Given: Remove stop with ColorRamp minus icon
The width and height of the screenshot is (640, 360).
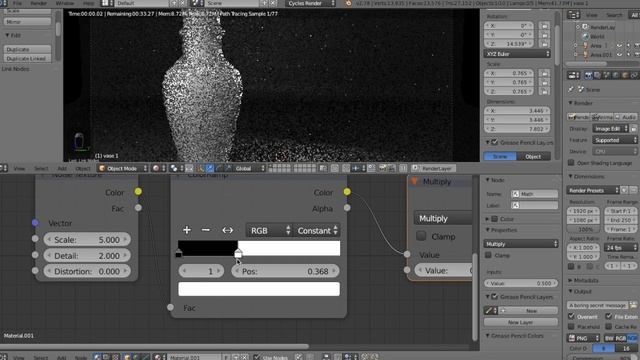Looking at the screenshot, I should tap(206, 230).
